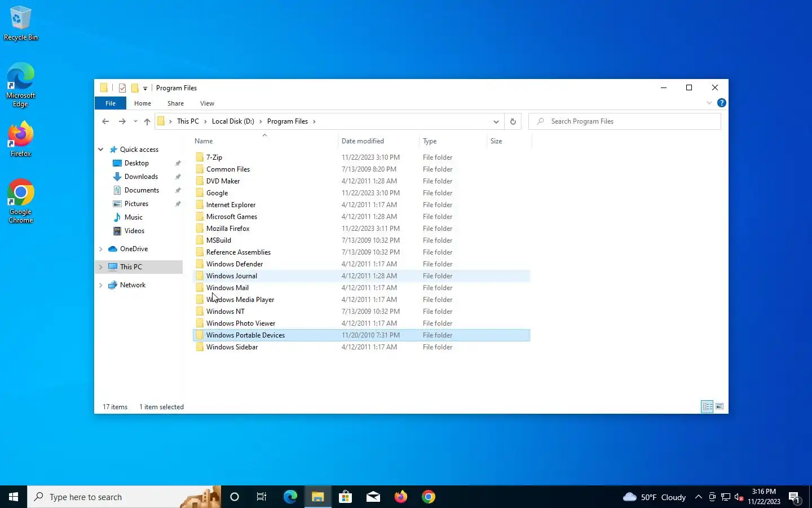Select Videos in the navigation pane
The width and height of the screenshot is (812, 508).
(x=134, y=231)
